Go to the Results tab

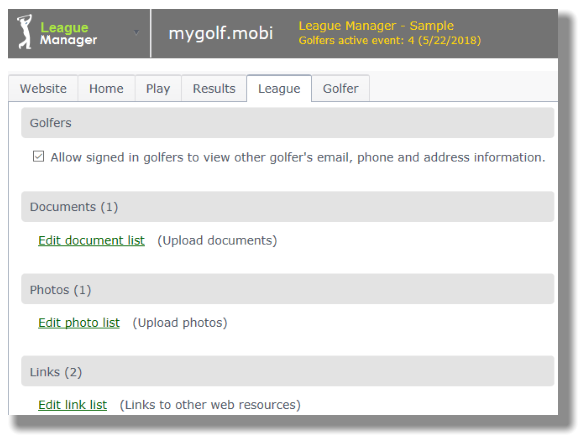(214, 89)
